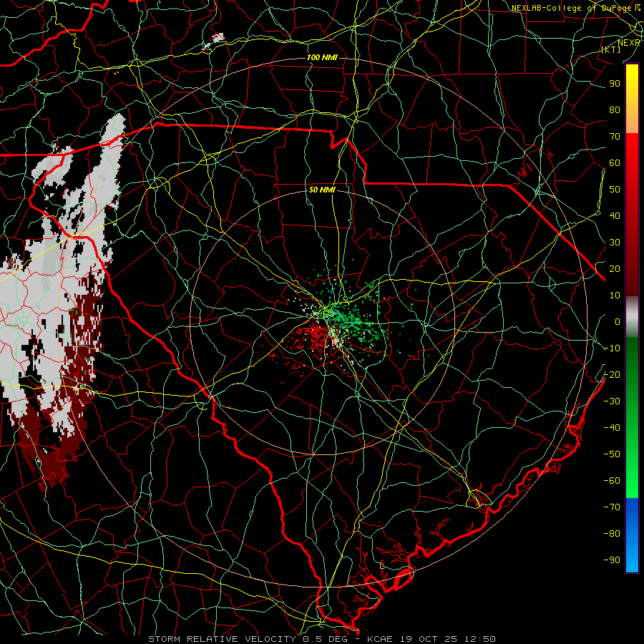Click the gray zero-velocity segment of colorbar
This screenshot has height=644, width=644.
(632, 317)
